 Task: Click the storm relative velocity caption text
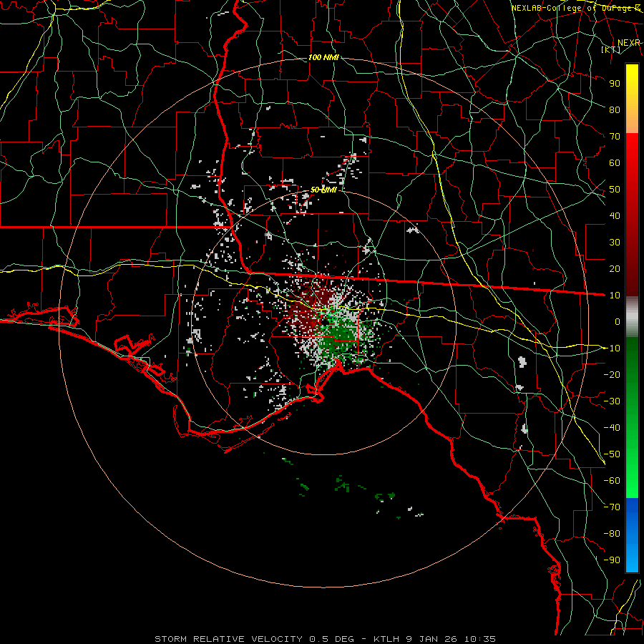325,639
